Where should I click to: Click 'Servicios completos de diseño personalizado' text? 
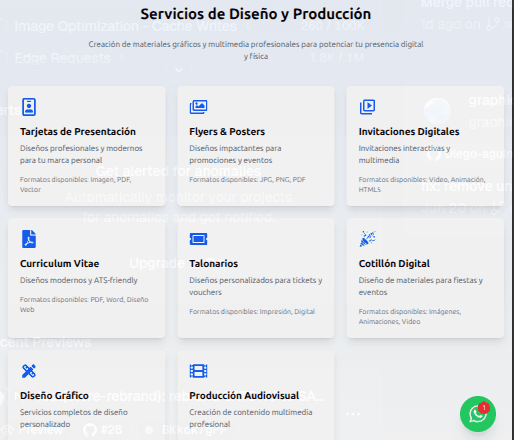coord(74,418)
